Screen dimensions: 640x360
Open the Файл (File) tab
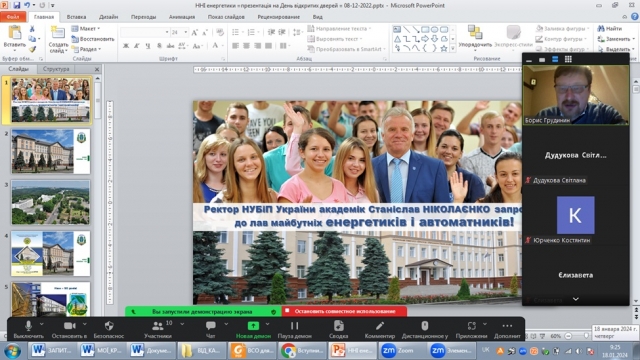[x=13, y=17]
